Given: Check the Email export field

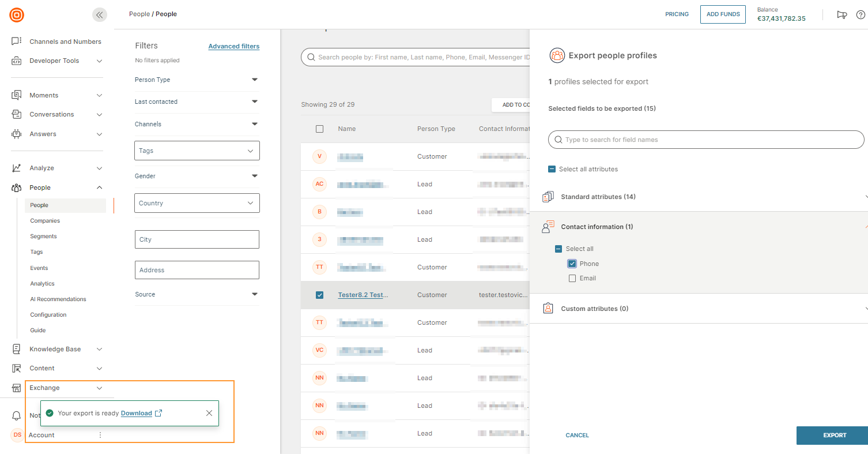Looking at the screenshot, I should point(572,279).
